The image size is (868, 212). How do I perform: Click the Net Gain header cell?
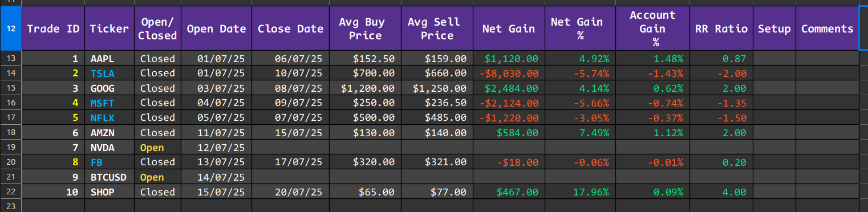tap(509, 28)
